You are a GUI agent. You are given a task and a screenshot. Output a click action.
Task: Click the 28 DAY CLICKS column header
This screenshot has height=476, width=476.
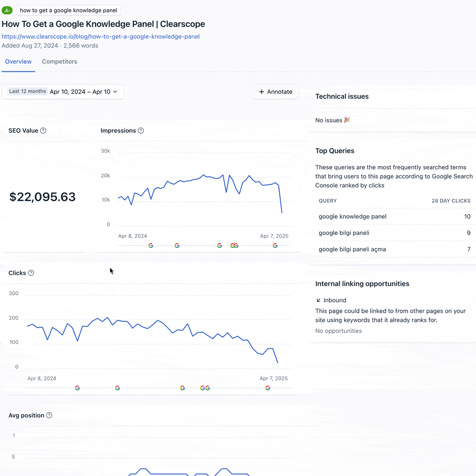point(451,201)
